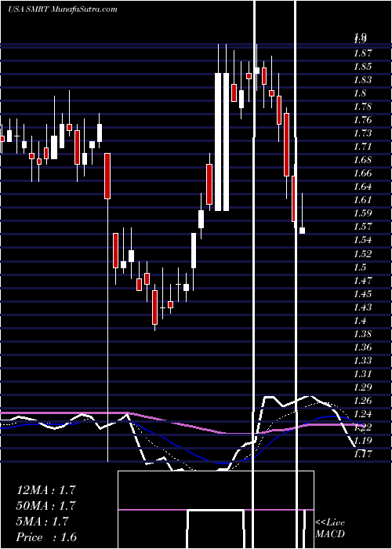
Task: Click the 'MACD' label
Action: [330, 534]
